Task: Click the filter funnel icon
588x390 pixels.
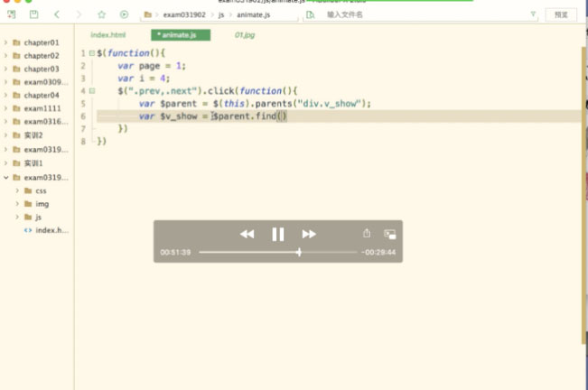Action: pyautogui.click(x=532, y=15)
